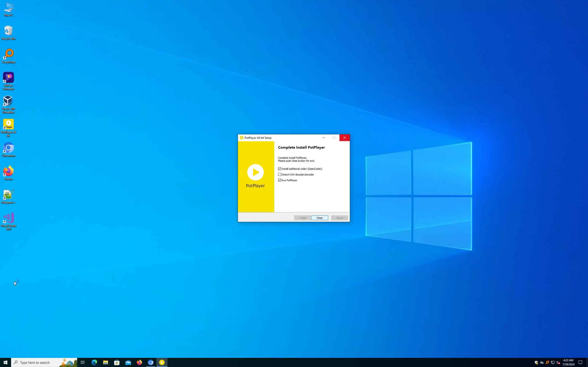Image resolution: width=588 pixels, height=367 pixels.
Task: Open the notification center icon
Action: point(580,362)
